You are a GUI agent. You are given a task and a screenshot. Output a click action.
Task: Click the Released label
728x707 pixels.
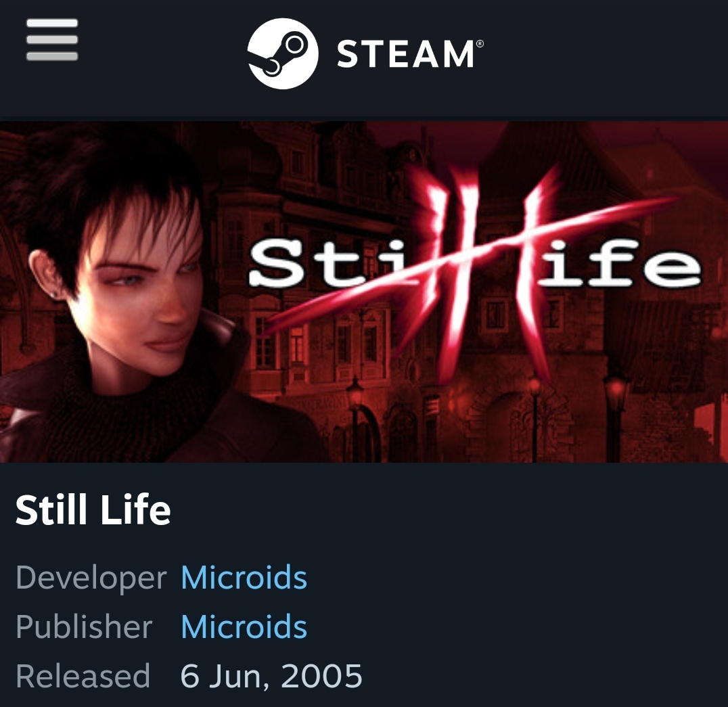point(83,676)
